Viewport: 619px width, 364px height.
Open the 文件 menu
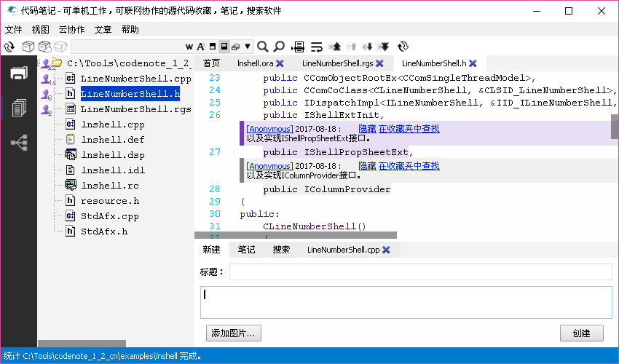(13, 30)
